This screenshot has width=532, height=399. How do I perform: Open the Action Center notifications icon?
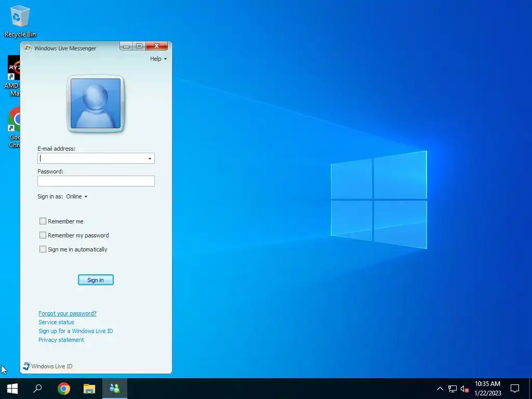click(x=515, y=389)
